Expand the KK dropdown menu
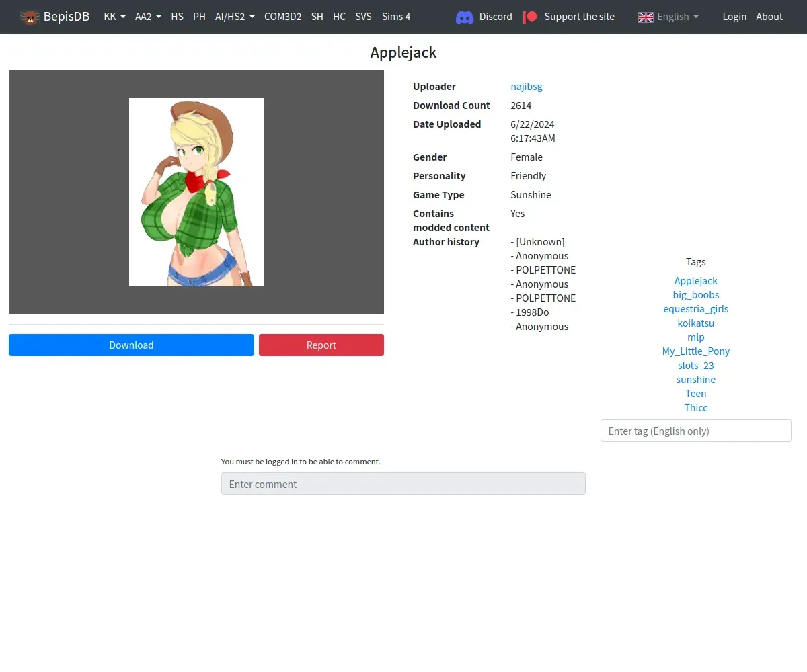 (114, 17)
